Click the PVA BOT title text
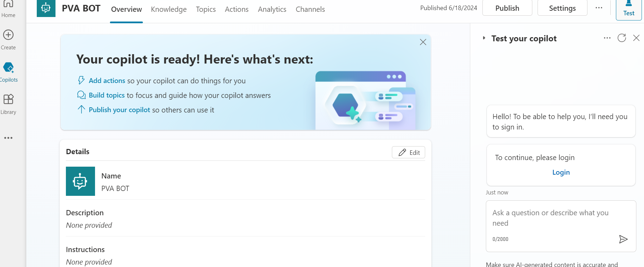 [x=81, y=8]
